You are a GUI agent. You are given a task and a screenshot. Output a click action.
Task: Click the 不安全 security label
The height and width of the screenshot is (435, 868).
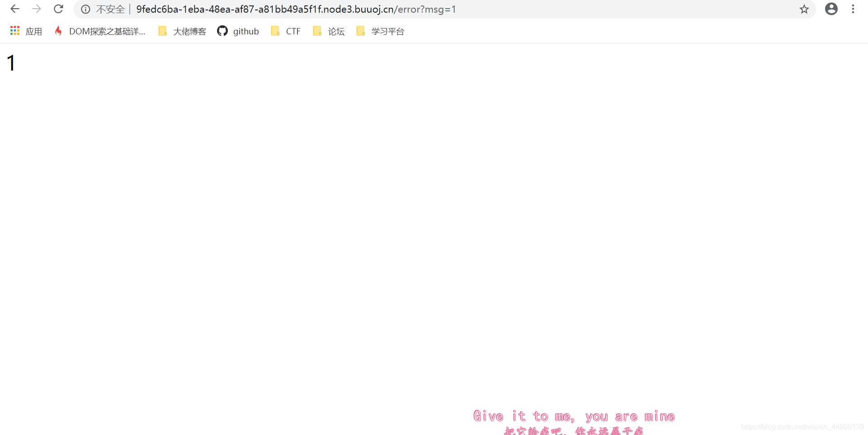coord(110,9)
